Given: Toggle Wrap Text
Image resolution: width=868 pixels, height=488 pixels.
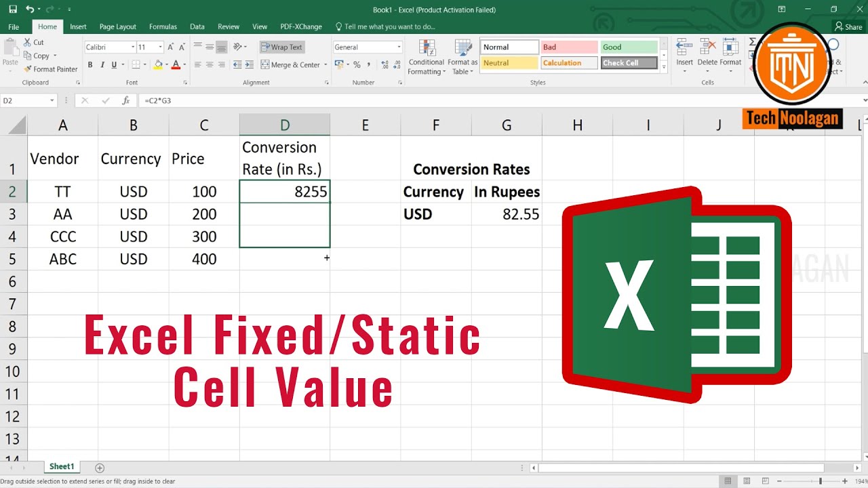Looking at the screenshot, I should 281,47.
